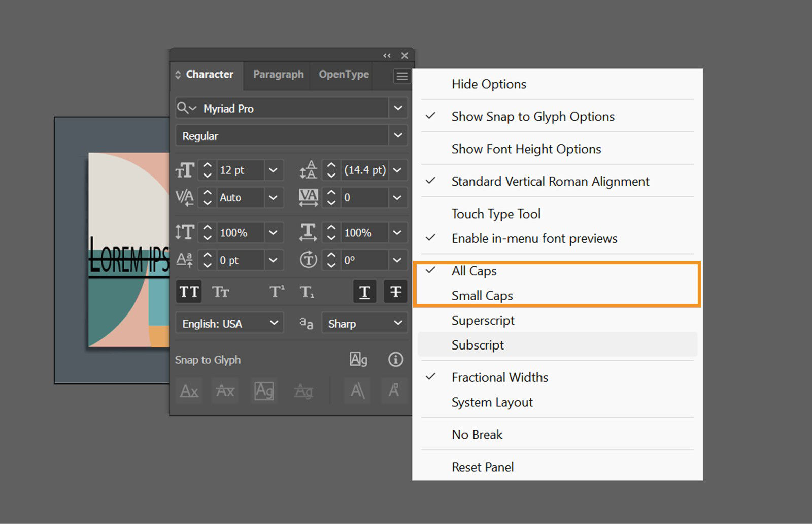Screen dimensions: 812x524
Task: Toggle the Subscript button in Character panel
Action: point(307,292)
